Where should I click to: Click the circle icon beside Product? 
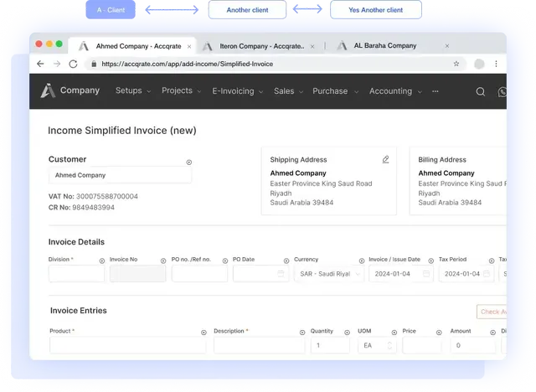coord(204,333)
